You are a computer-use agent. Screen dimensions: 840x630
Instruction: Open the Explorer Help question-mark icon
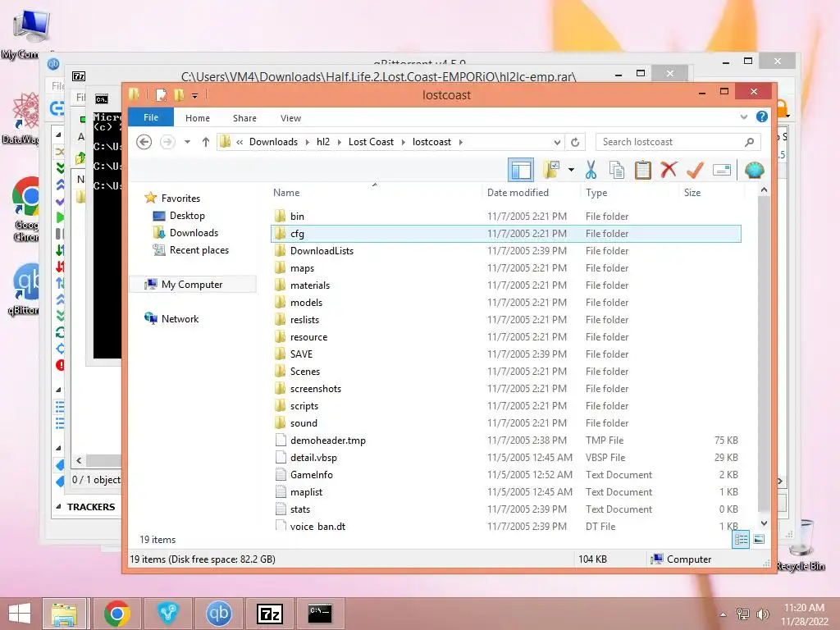762,116
